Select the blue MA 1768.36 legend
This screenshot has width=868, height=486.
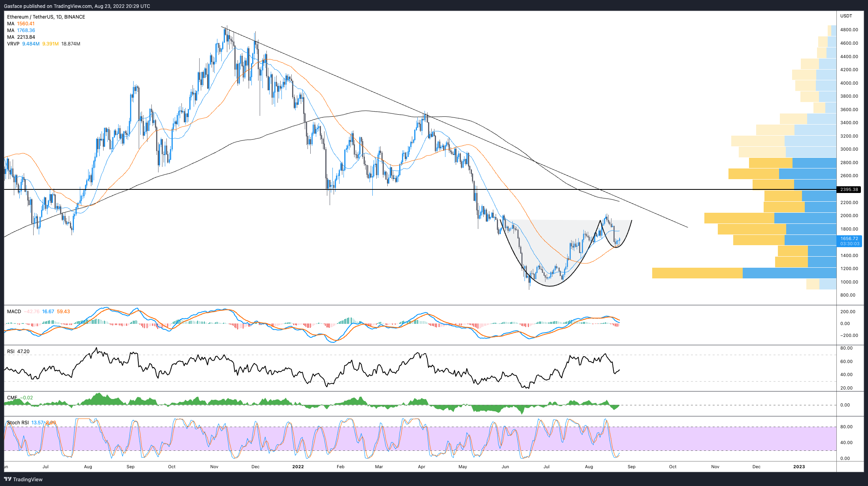point(21,30)
